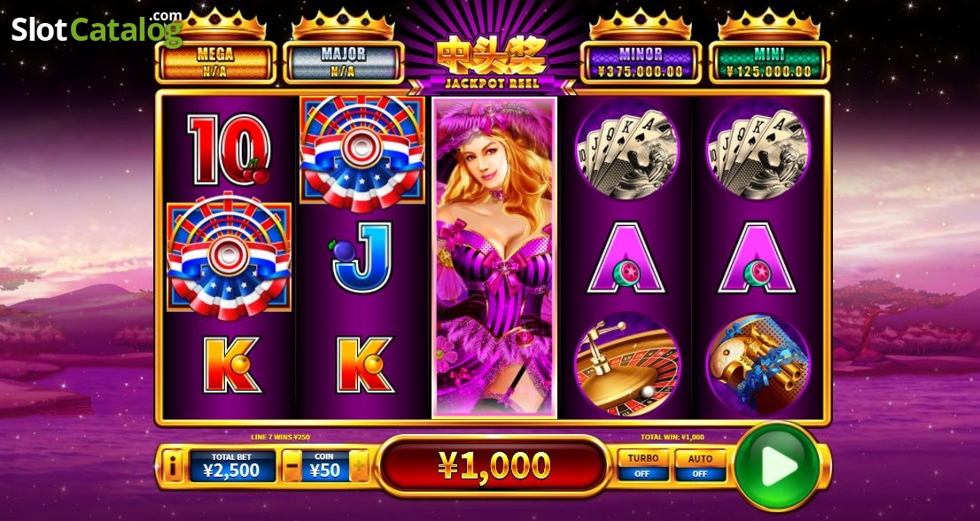Click the Minor jackpot display
Viewport: 980px width, 521px height.
pos(641,62)
